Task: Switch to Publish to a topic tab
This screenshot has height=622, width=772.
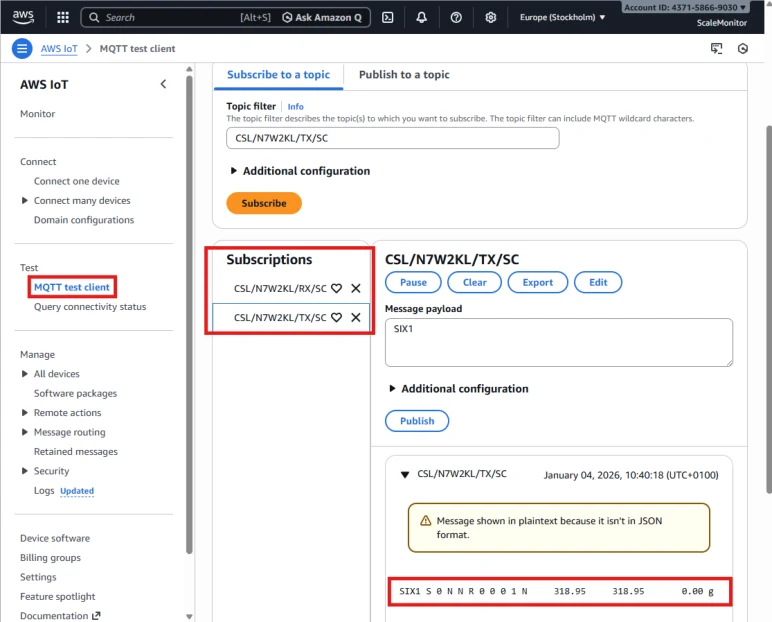Action: click(404, 75)
